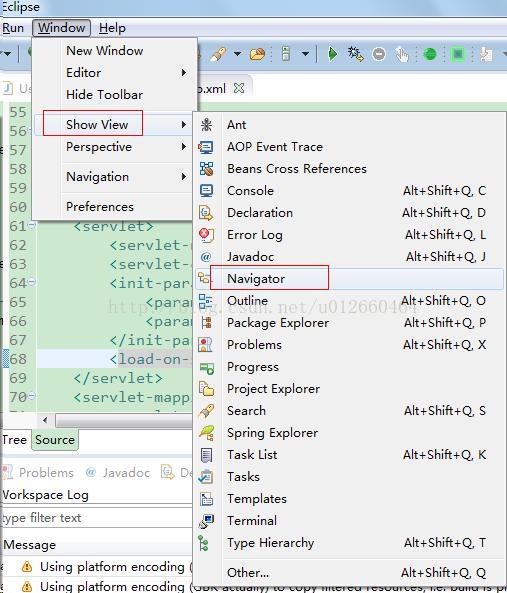Screen dimensions: 507x593
Task: Click the green Run toolbar button
Action: tap(332, 54)
